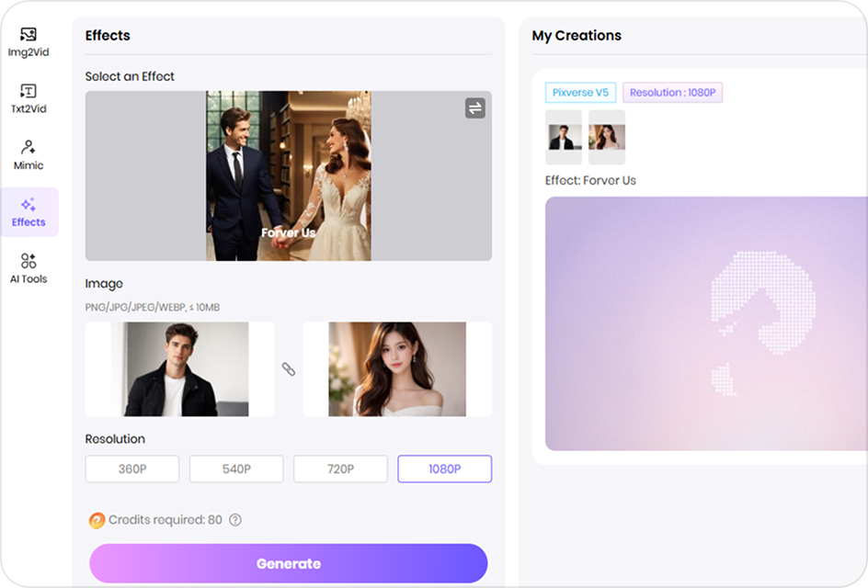
Task: Click the Generate button
Action: click(288, 563)
